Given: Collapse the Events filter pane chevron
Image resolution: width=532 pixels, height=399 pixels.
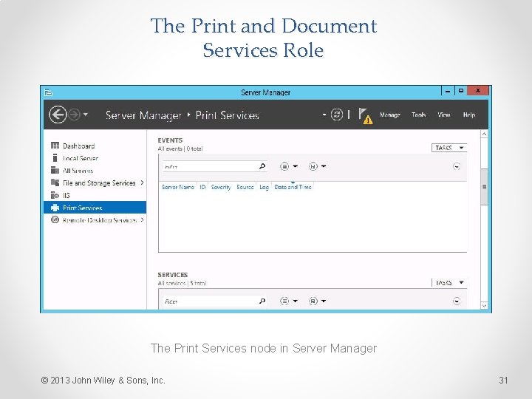Looking at the screenshot, I should coord(457,166).
